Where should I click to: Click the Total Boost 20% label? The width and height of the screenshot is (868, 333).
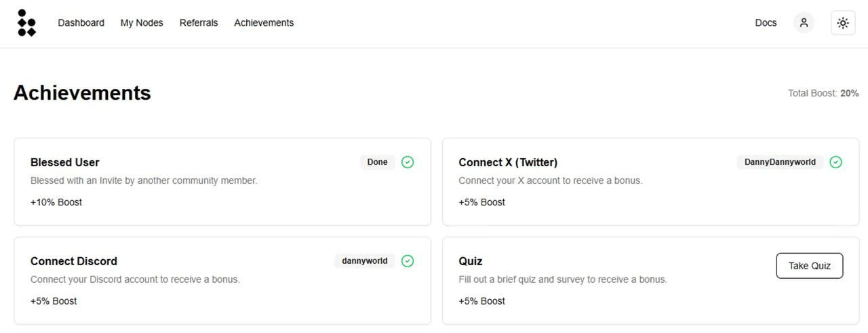[823, 93]
